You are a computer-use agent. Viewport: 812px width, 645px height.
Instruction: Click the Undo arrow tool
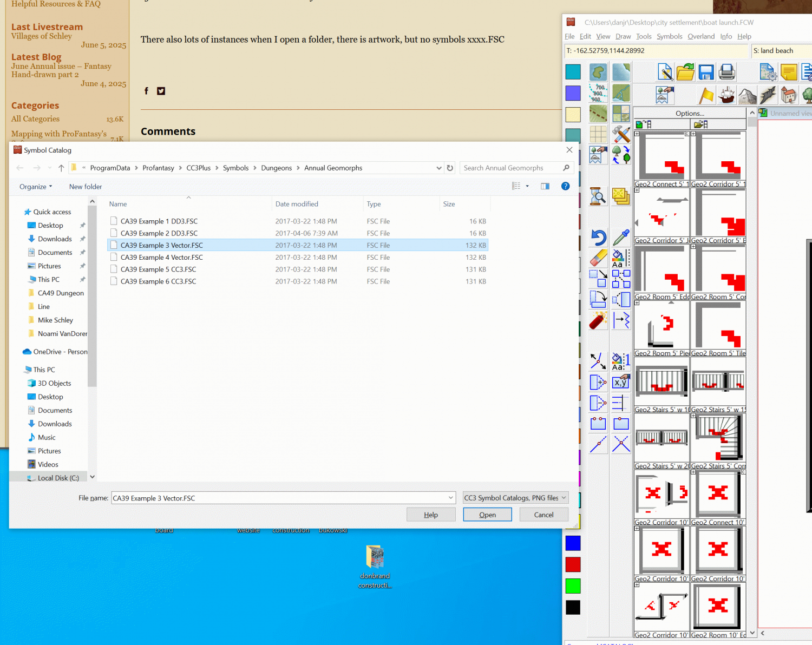pyautogui.click(x=598, y=238)
